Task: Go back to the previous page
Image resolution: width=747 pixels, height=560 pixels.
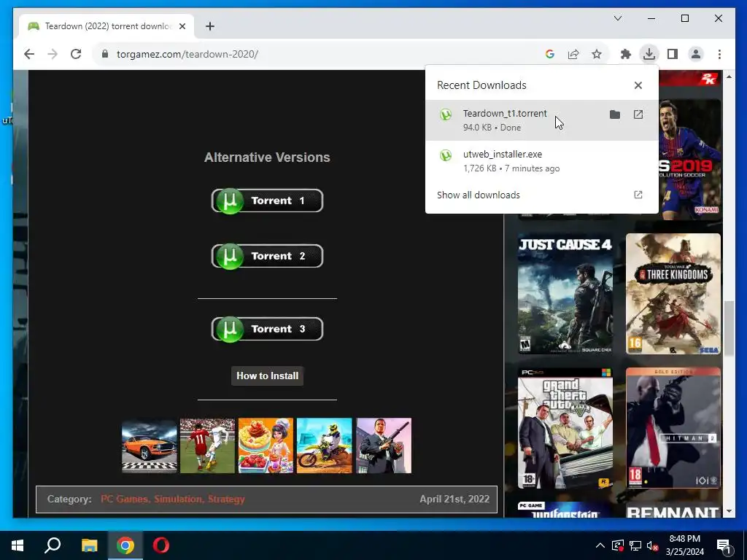Action: [x=29, y=54]
